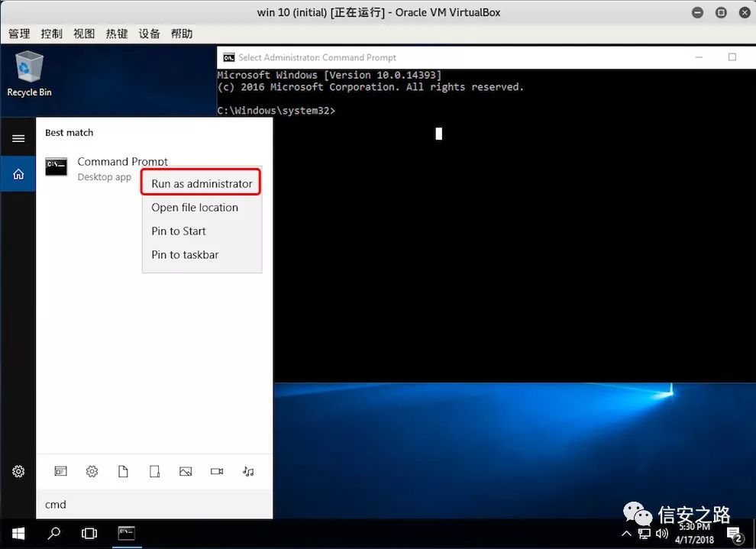Expand hidden tray icons with the chevron

pyautogui.click(x=626, y=534)
